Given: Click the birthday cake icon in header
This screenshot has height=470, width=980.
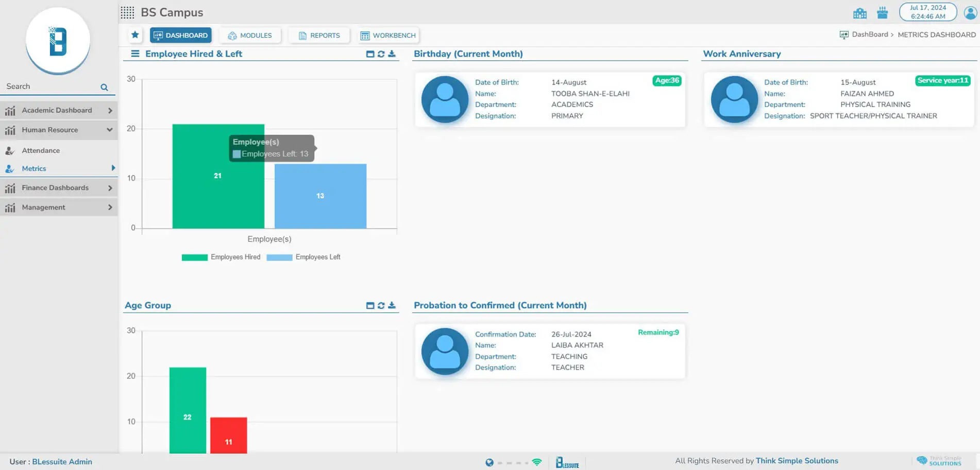Looking at the screenshot, I should (x=882, y=13).
